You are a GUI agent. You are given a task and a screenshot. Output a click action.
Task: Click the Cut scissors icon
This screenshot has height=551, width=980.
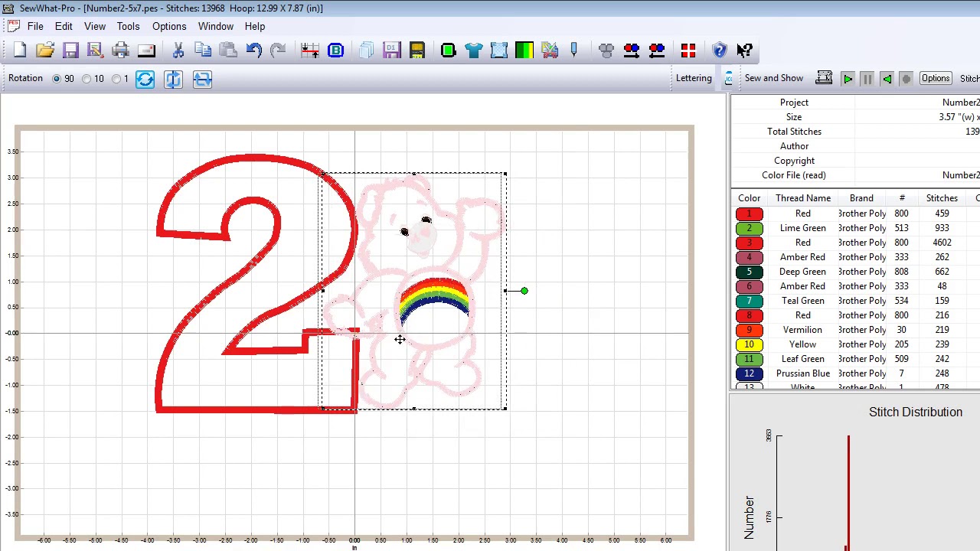178,51
